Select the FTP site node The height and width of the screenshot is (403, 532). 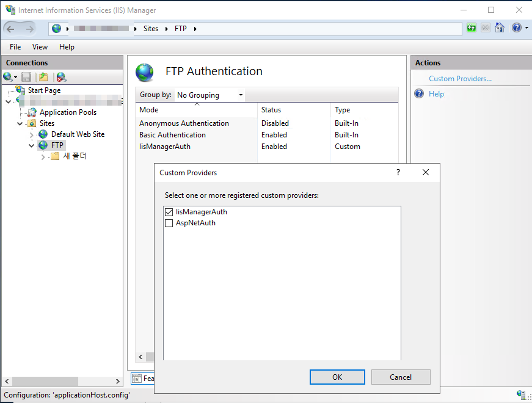pos(57,145)
